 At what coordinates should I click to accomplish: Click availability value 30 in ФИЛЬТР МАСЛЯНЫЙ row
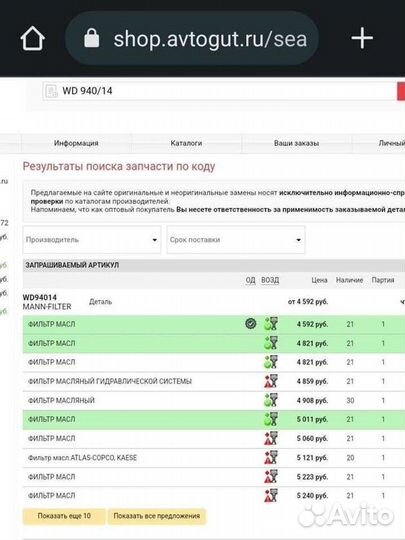pos(350,401)
